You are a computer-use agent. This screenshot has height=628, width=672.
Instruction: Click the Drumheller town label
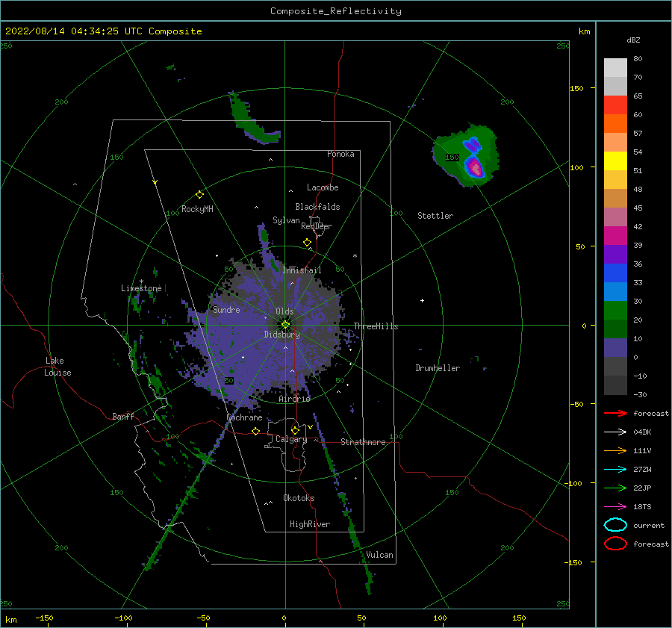pos(438,368)
